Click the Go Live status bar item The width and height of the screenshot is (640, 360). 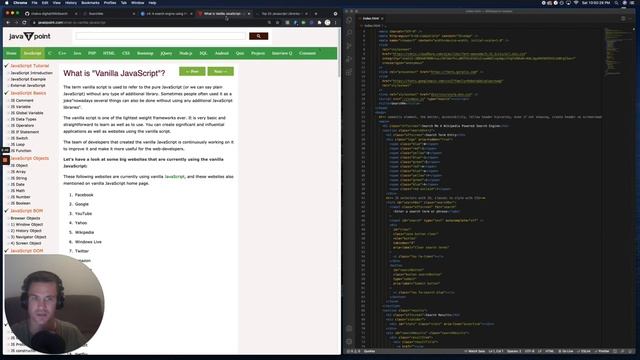[566, 351]
